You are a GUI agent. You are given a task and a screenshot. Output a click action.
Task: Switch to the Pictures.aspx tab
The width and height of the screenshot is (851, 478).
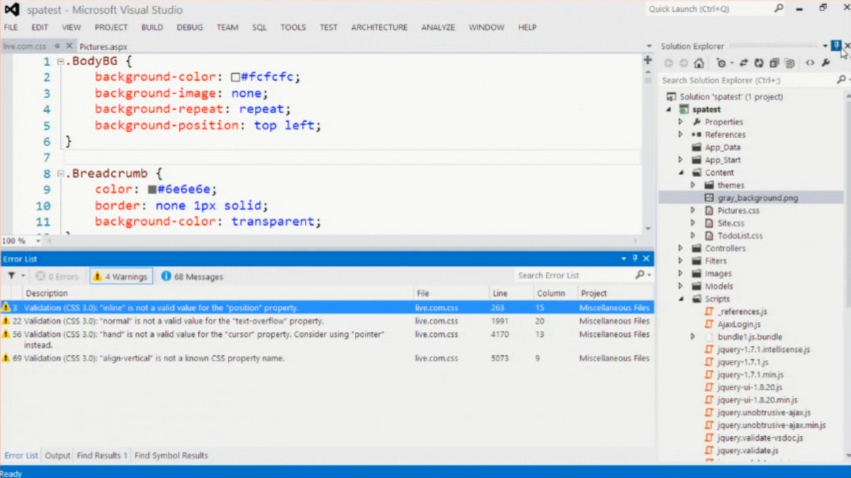[x=103, y=47]
